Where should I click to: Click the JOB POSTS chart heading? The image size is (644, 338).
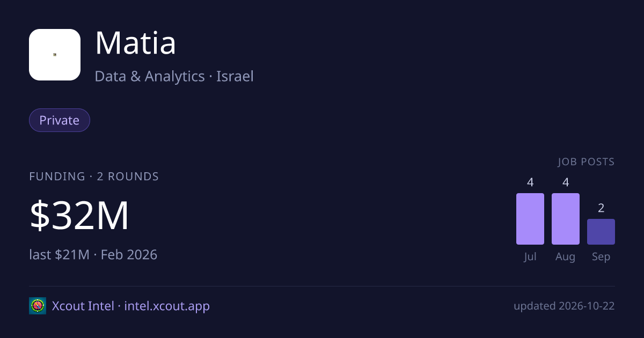point(586,161)
